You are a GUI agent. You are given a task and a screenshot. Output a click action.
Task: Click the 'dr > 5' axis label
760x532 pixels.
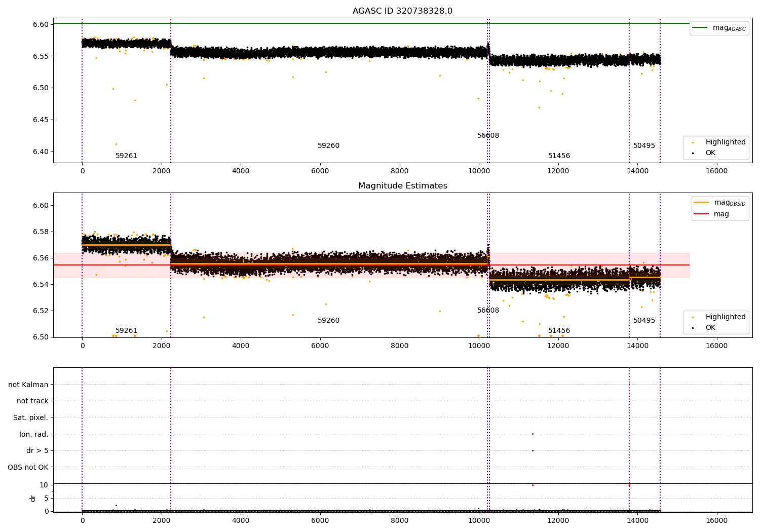(37, 450)
